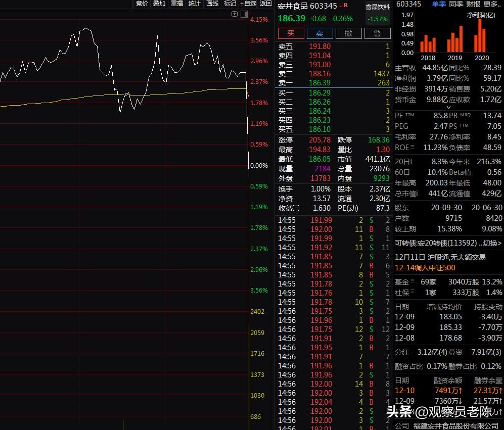Screen dimensions: 504x430
Task: Click the 警 alert button
Action: (x=378, y=33)
